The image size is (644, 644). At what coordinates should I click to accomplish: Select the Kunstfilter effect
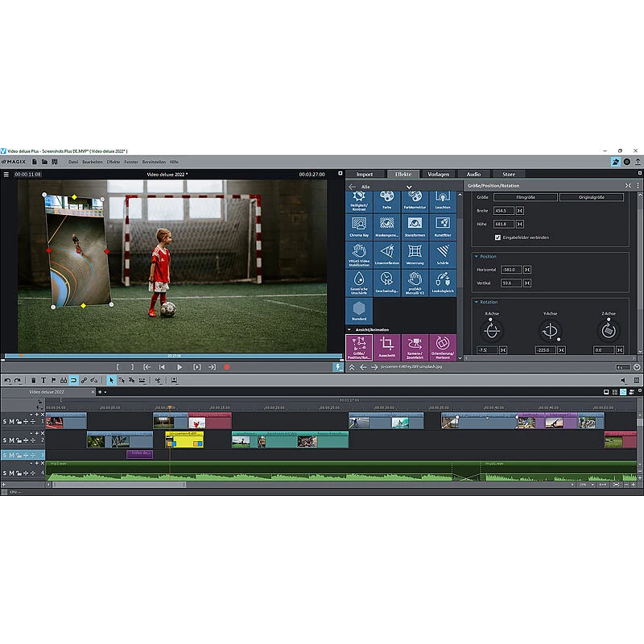tap(442, 226)
